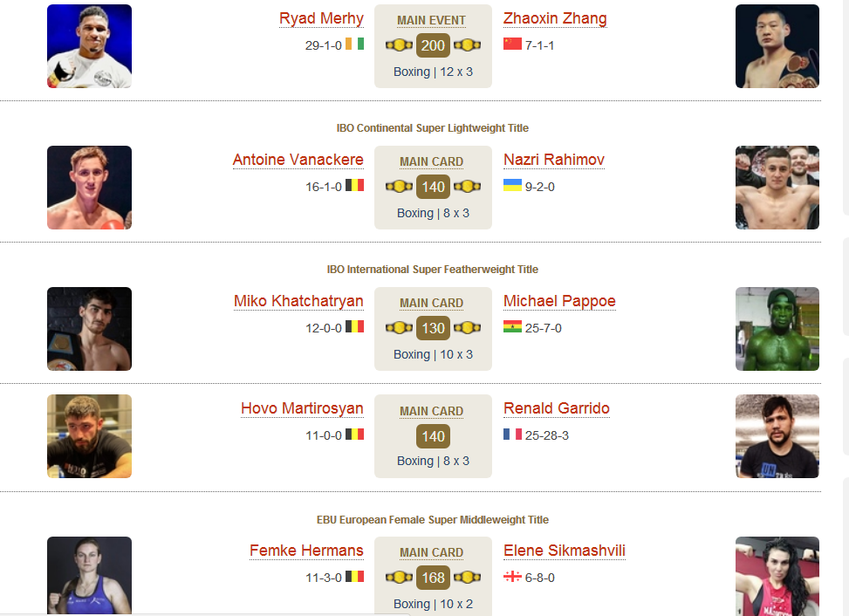849x616 pixels.
Task: Open Ryad Merhy fighter profile link
Action: (x=321, y=18)
